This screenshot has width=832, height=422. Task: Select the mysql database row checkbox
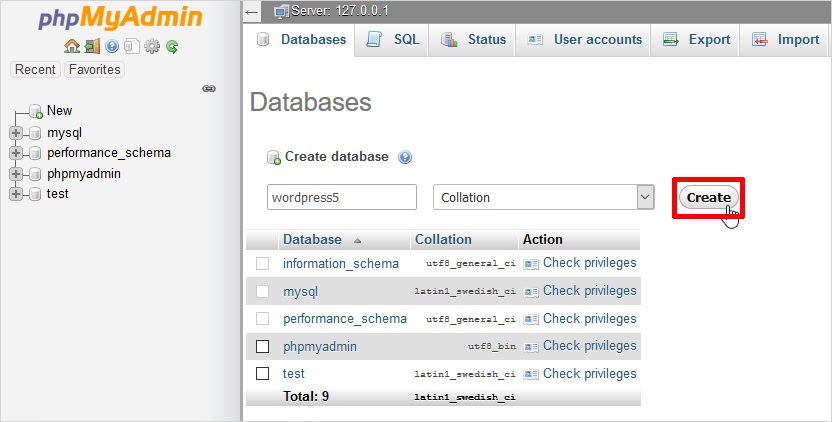263,291
